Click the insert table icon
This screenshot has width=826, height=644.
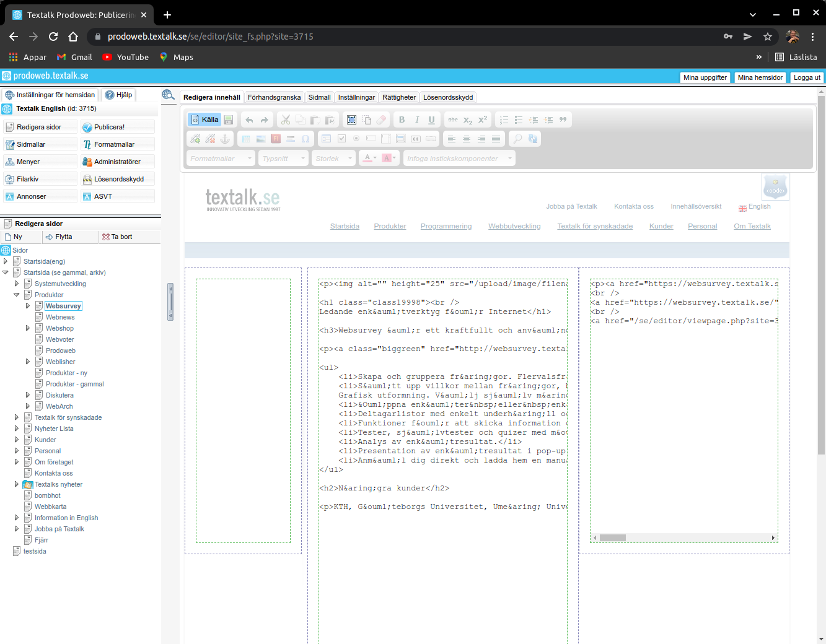coord(246,139)
